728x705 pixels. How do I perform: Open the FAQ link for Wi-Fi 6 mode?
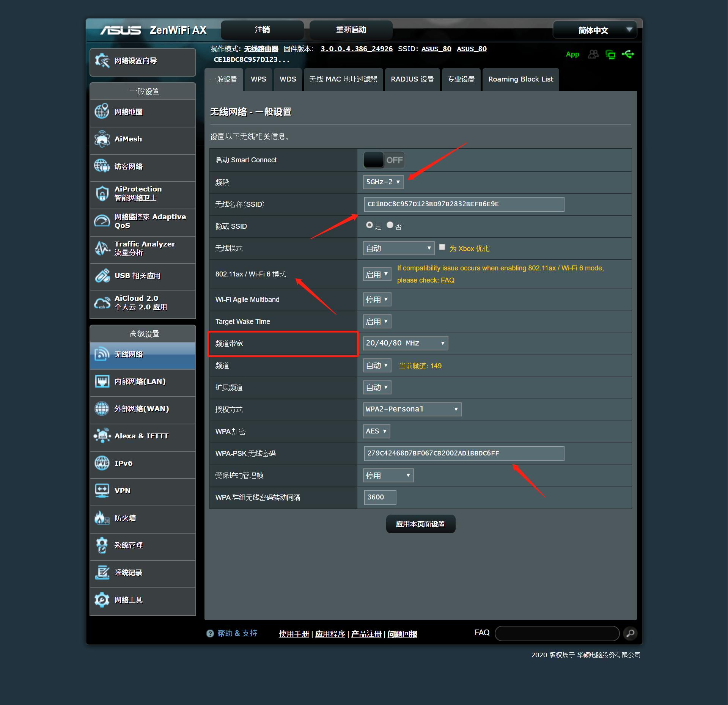point(447,280)
